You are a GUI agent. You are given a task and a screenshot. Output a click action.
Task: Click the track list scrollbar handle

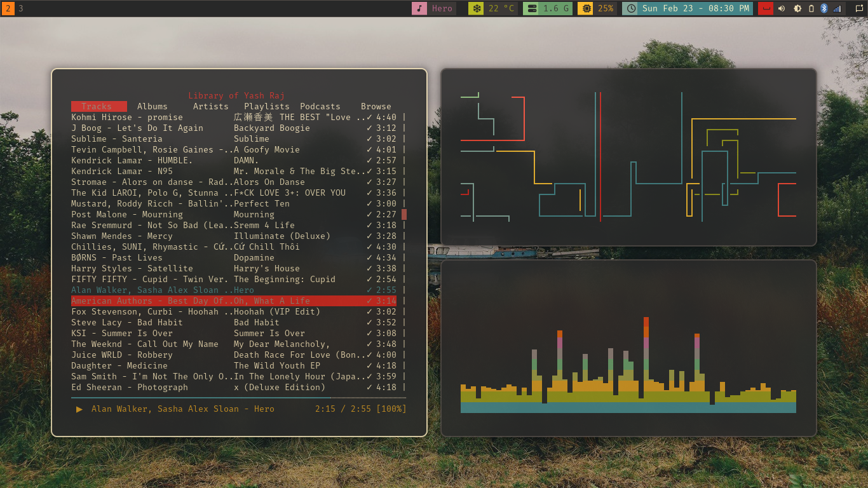[x=404, y=214]
